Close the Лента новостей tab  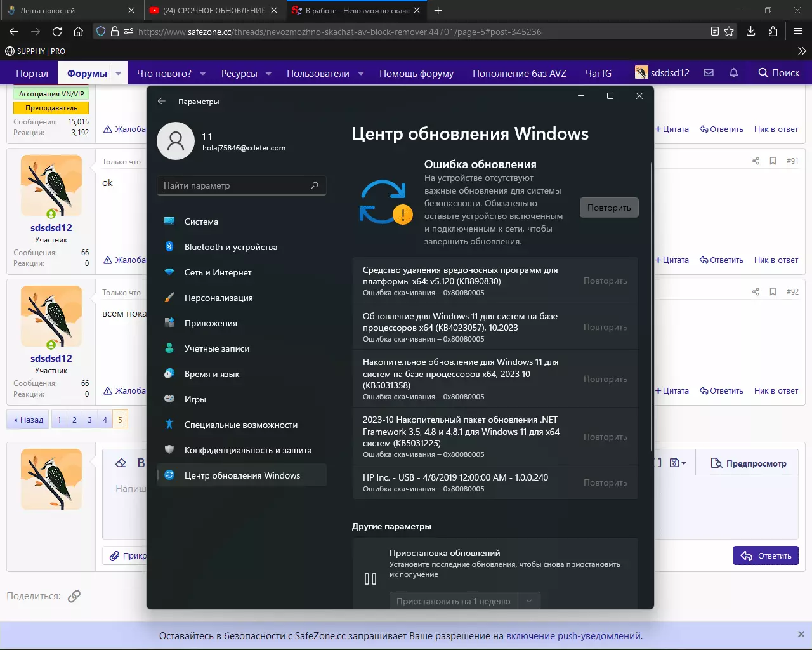(x=131, y=10)
